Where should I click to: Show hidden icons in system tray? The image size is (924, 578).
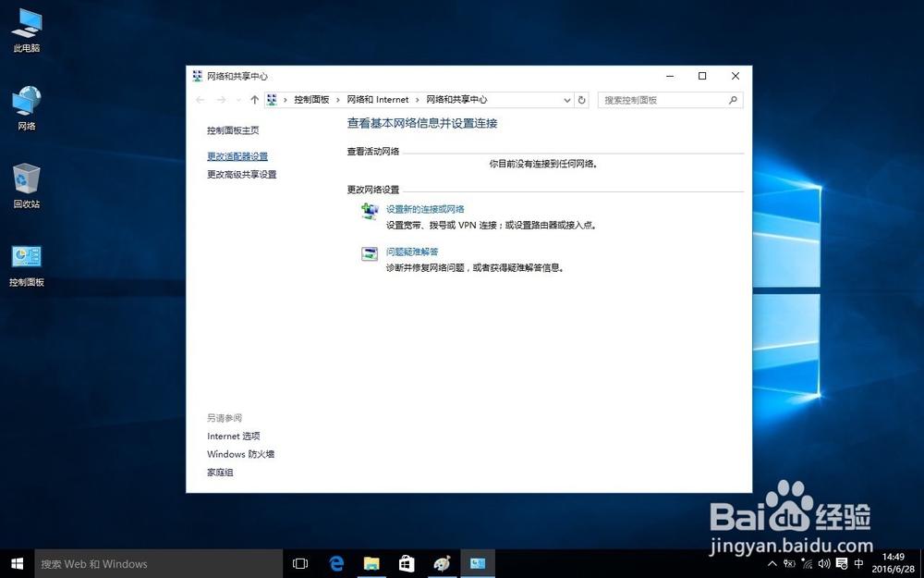[x=772, y=563]
